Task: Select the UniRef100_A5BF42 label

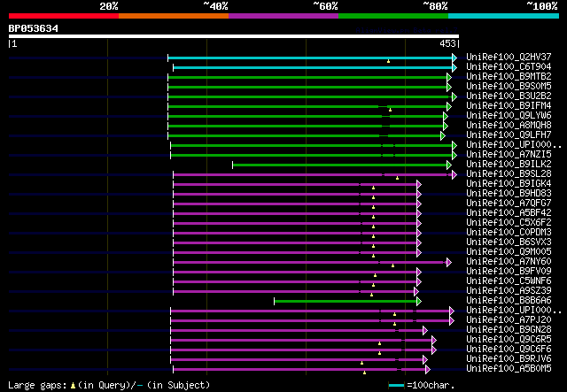Action: pos(509,213)
